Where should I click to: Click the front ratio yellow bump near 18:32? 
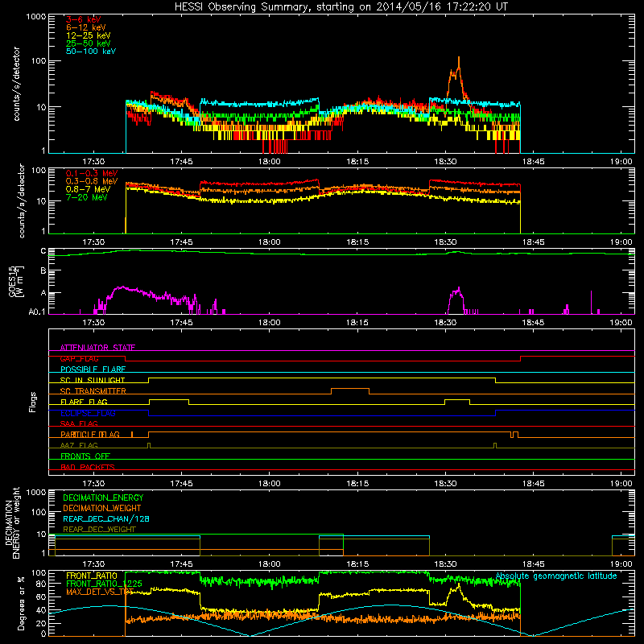[x=456, y=593]
